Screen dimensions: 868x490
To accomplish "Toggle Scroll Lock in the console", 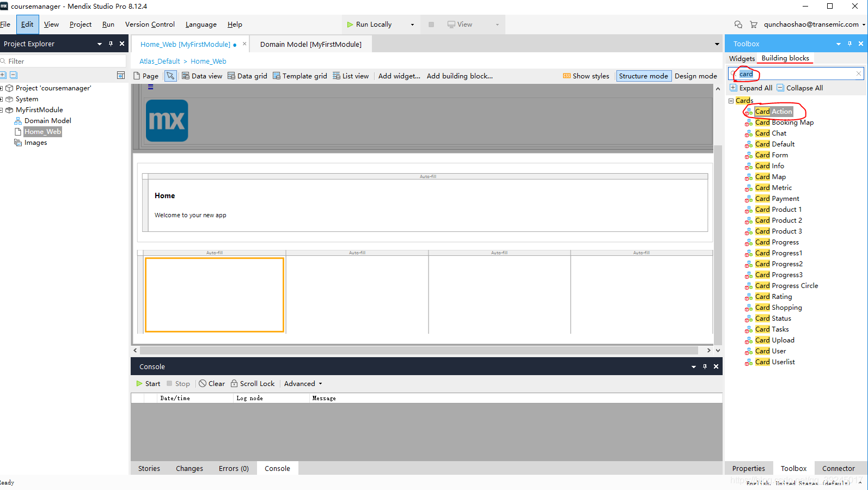I will (x=253, y=384).
